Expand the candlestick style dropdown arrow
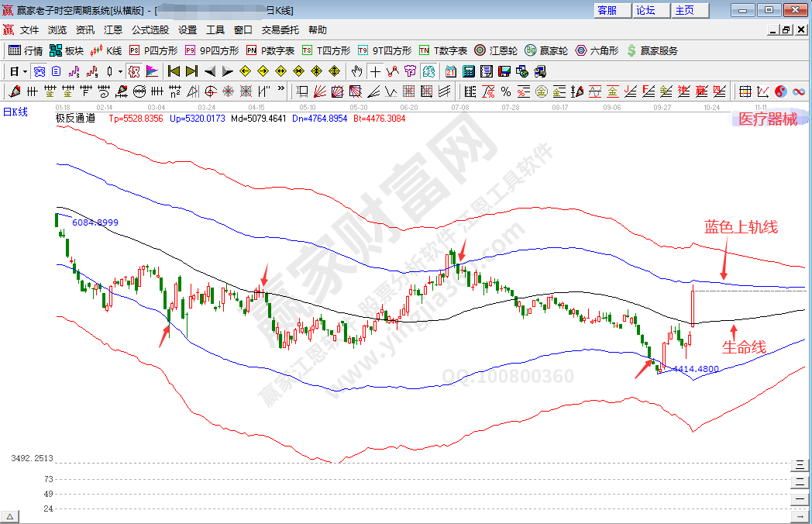812x524 pixels. click(120, 71)
